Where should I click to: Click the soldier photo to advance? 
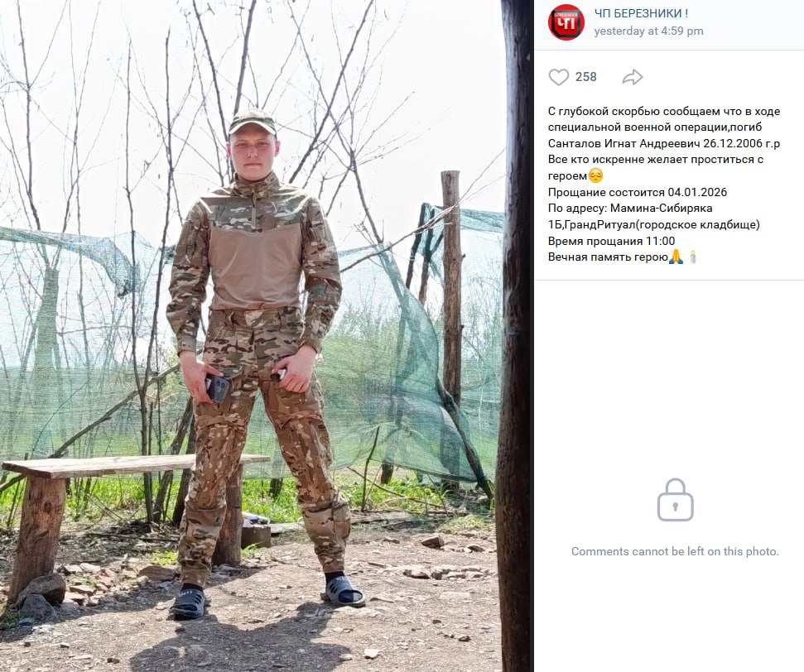[255, 336]
